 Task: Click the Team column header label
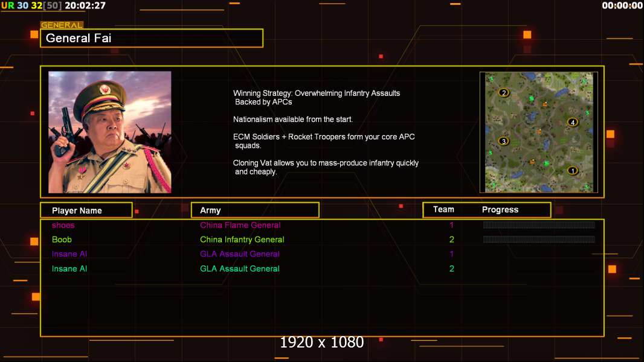coord(443,209)
